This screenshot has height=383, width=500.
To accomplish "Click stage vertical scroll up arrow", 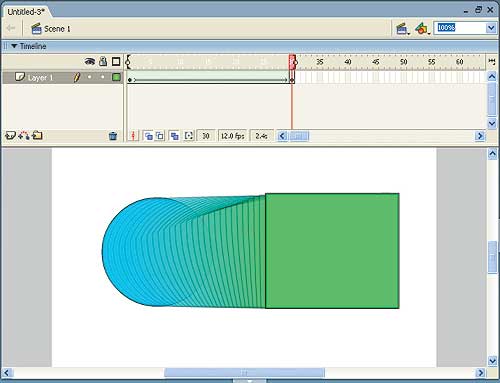I will (x=493, y=154).
